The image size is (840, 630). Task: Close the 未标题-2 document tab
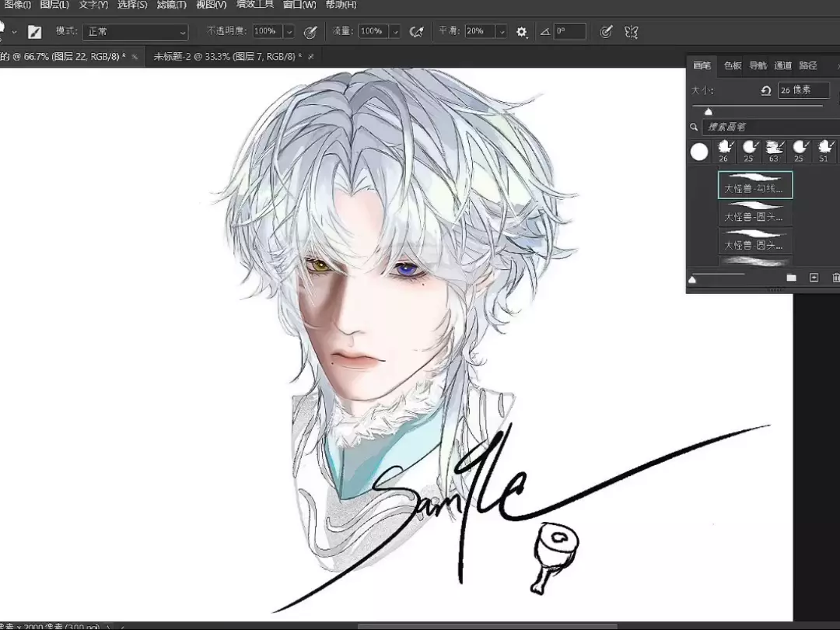310,57
